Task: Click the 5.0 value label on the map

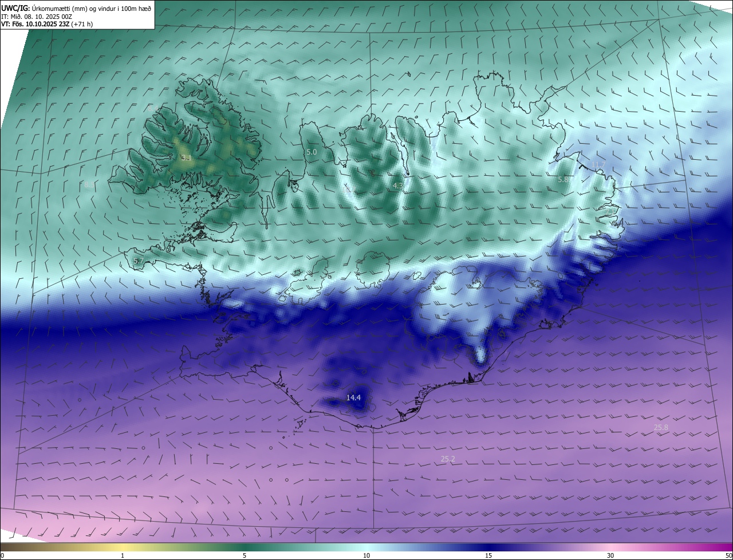Action: 312,152
